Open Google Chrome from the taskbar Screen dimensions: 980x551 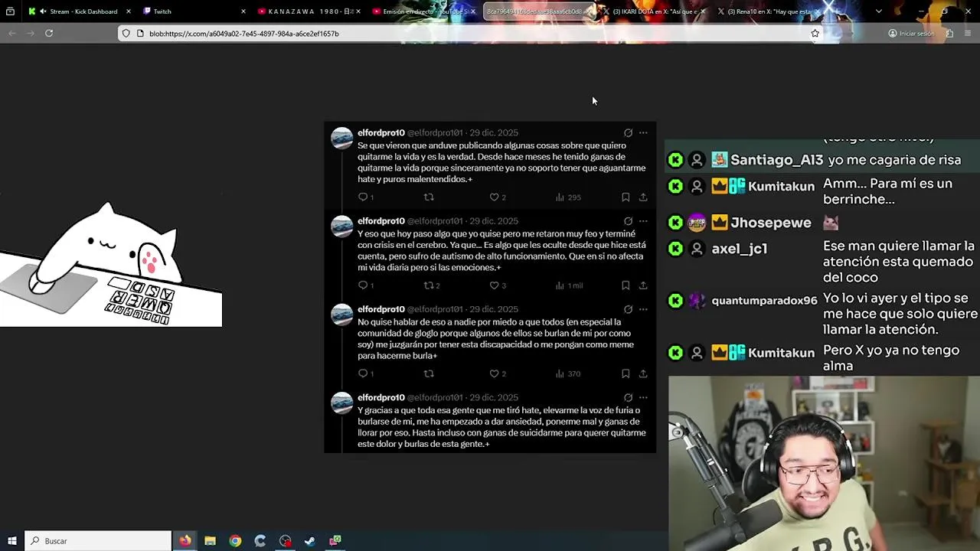235,541
